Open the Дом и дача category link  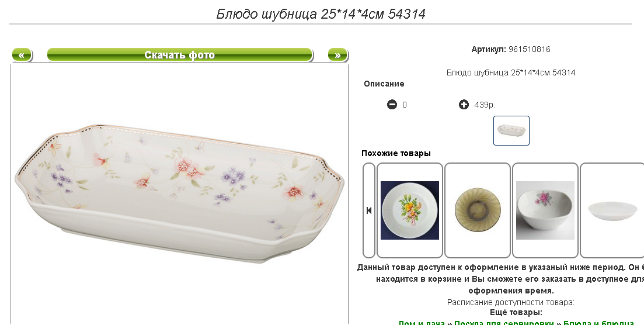422,323
